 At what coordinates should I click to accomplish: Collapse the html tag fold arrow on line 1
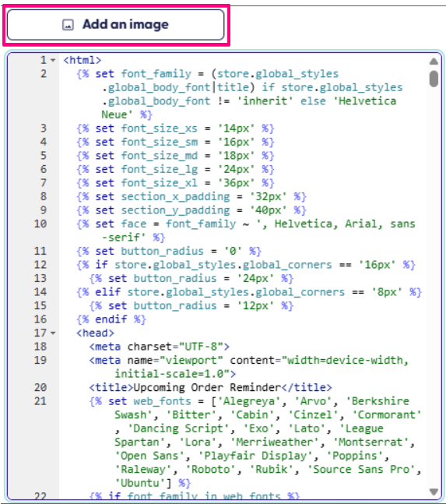point(53,60)
